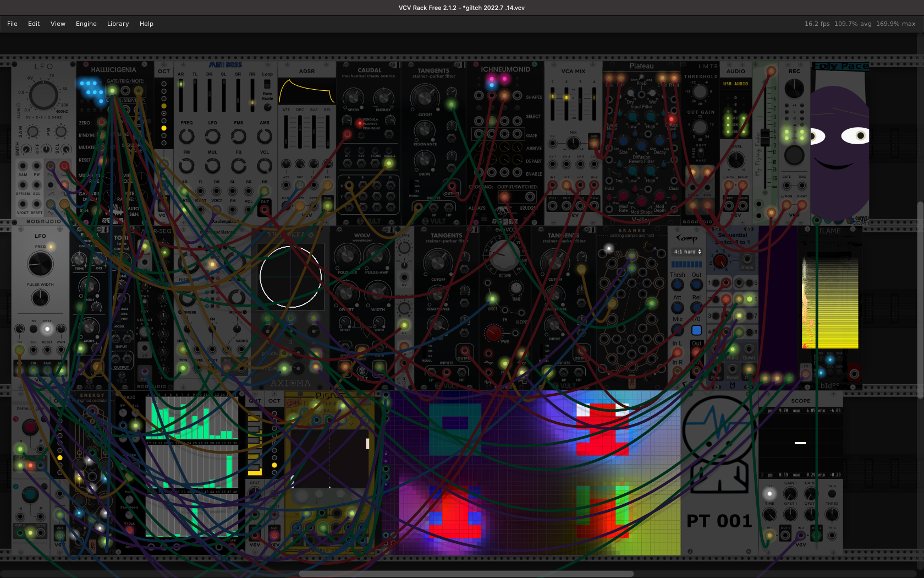
Task: Open the Library menu
Action: tap(118, 24)
